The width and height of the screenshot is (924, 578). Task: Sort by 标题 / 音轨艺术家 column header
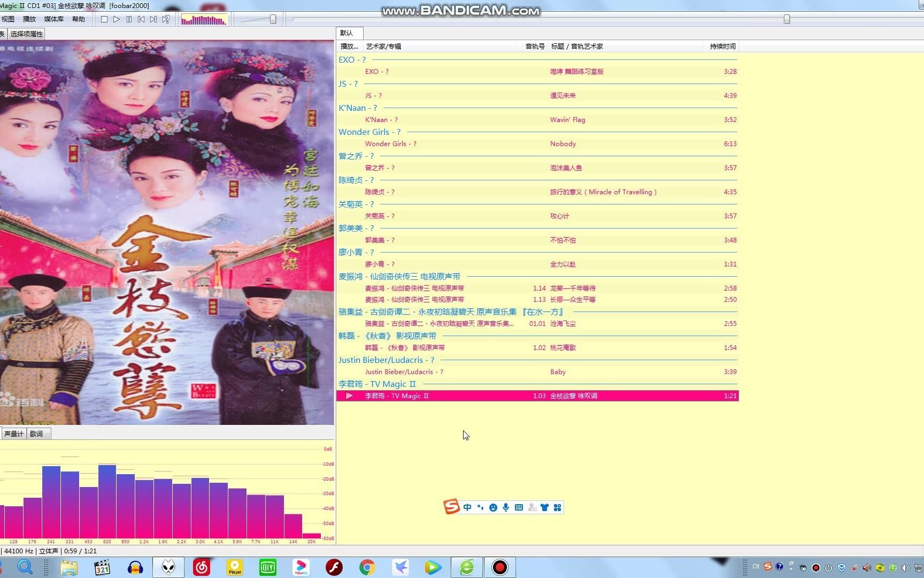coord(626,47)
